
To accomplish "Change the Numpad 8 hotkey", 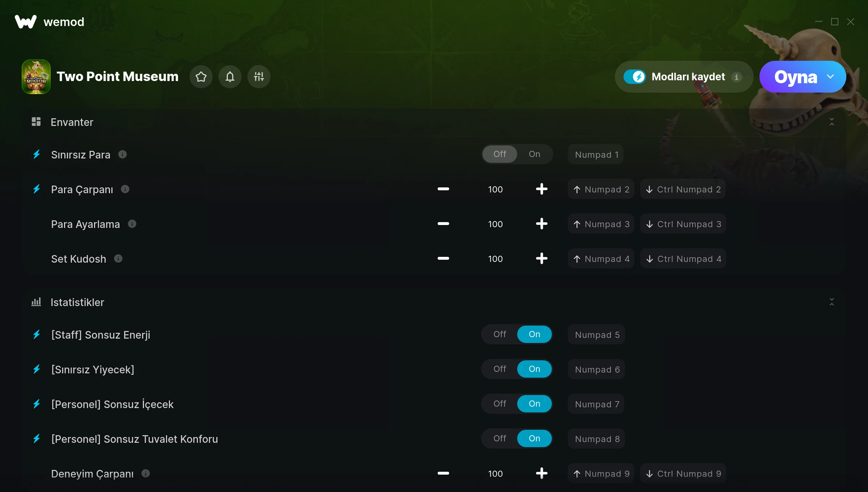I will (x=596, y=439).
